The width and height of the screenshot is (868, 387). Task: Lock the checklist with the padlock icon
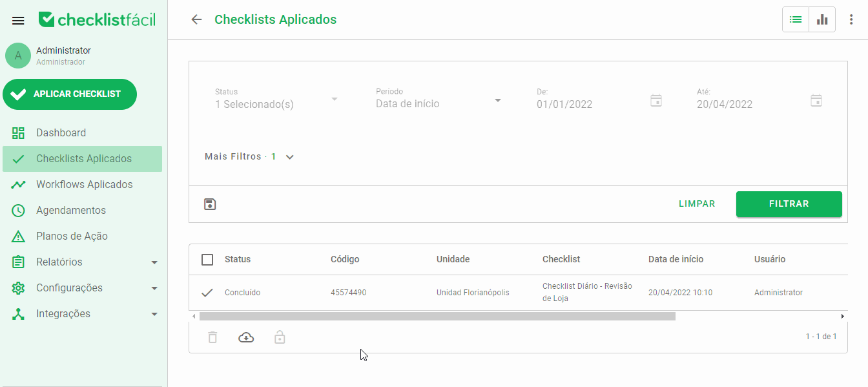280,337
